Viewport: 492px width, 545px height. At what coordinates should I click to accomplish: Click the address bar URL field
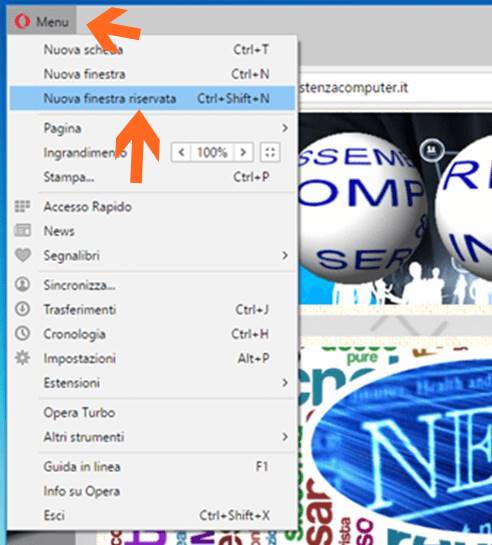pyautogui.click(x=395, y=88)
